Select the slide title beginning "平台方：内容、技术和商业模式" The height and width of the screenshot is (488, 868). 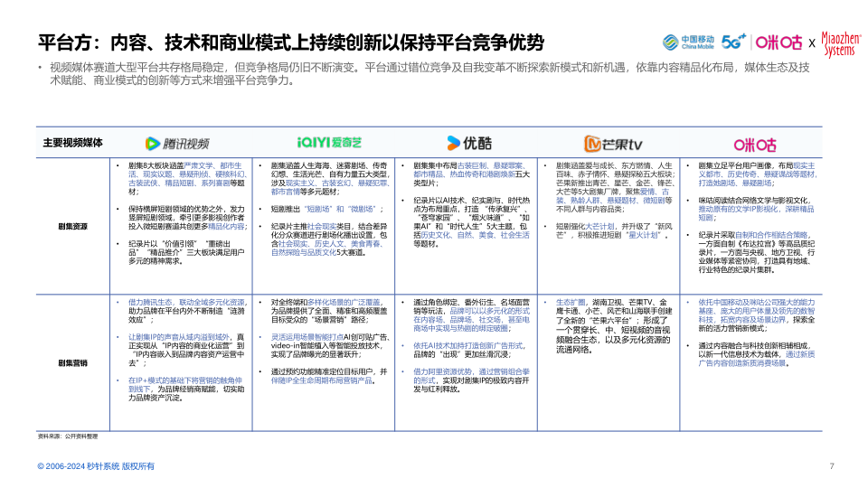pos(291,42)
